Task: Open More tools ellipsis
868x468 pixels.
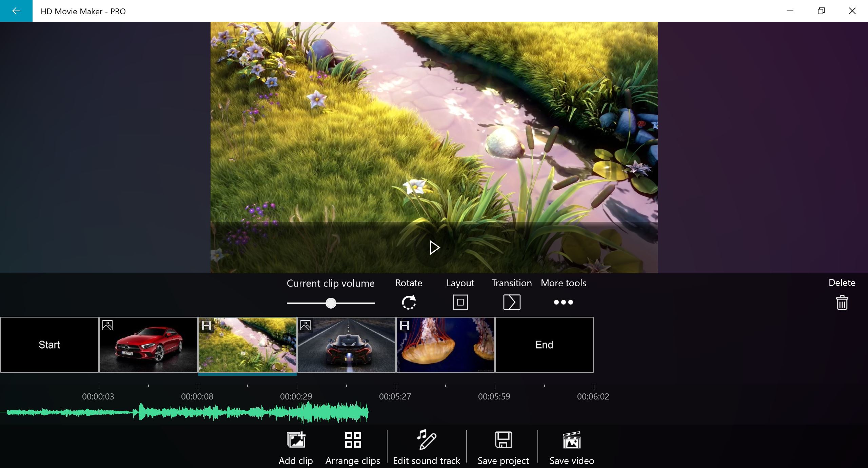Action: (563, 302)
